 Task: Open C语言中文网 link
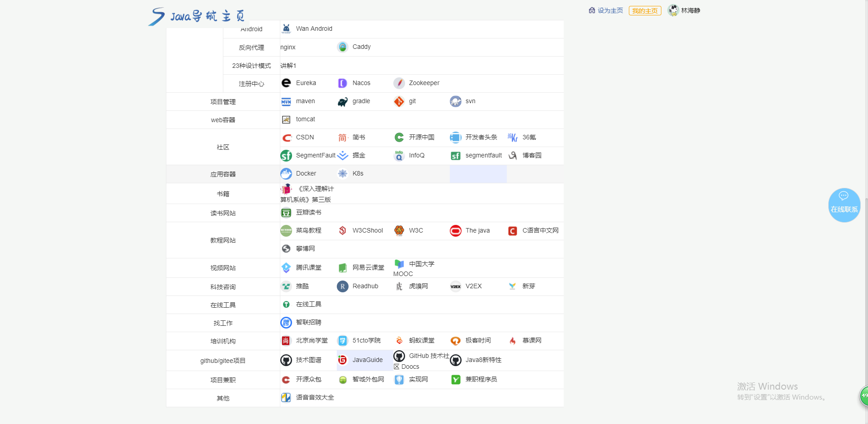pos(541,230)
